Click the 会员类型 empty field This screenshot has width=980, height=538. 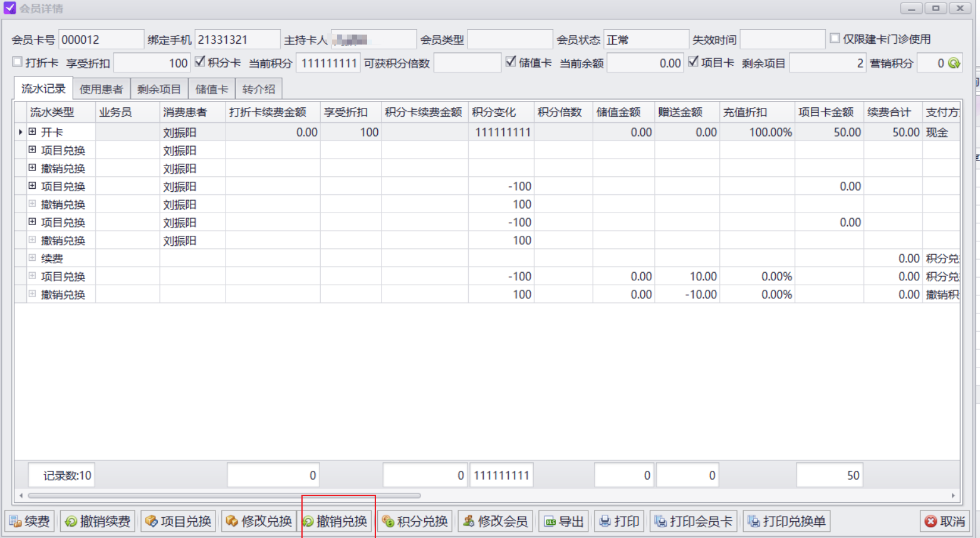click(x=510, y=40)
